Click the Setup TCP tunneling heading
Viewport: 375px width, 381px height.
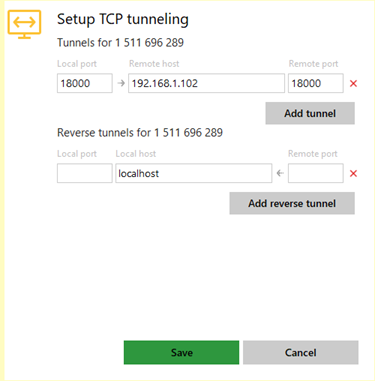(x=123, y=19)
